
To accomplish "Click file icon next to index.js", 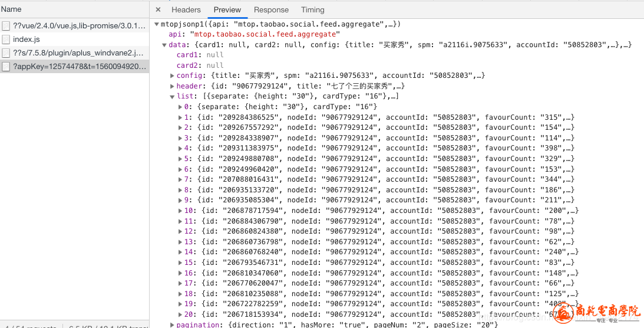I will point(6,40).
